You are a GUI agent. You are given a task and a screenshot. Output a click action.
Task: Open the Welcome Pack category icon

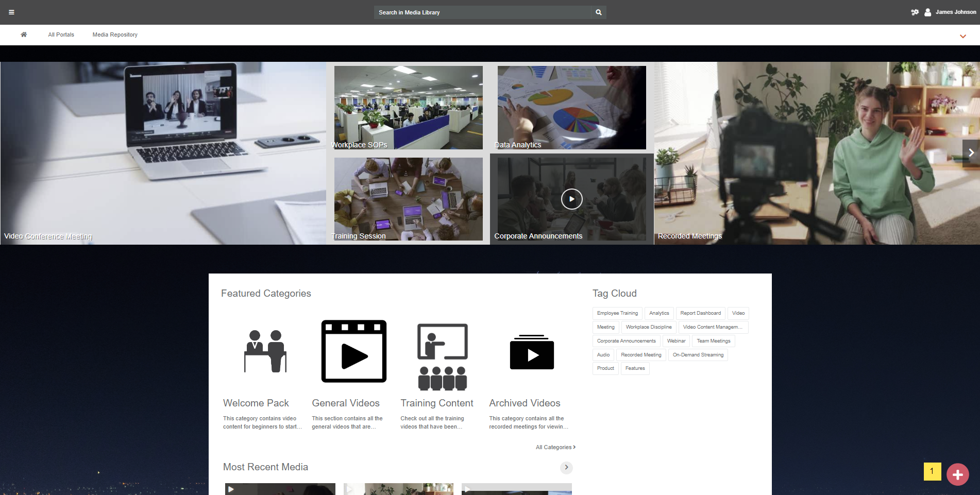point(265,351)
